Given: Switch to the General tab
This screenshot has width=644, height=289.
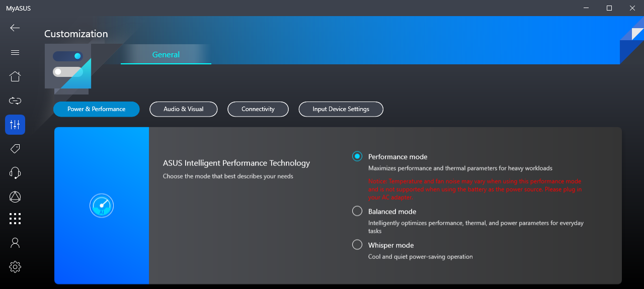Looking at the screenshot, I should 166,54.
